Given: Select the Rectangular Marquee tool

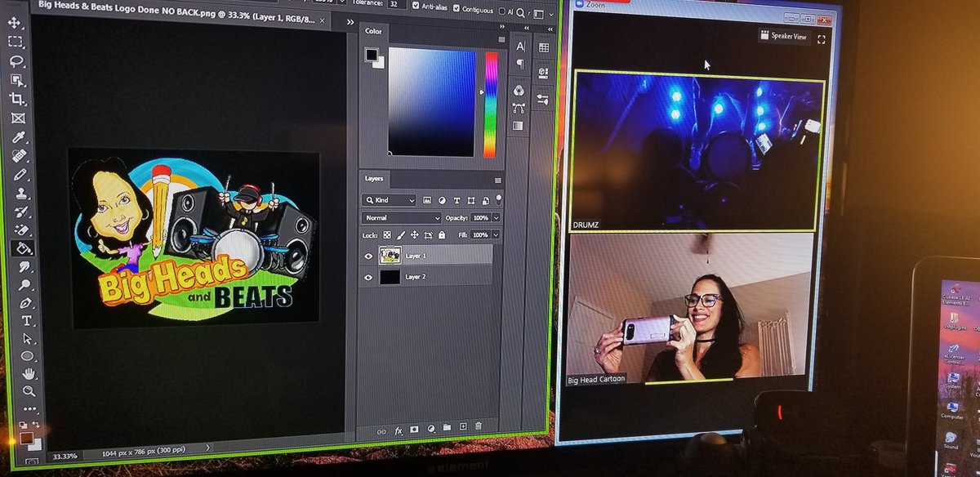Looking at the screenshot, I should click(16, 42).
